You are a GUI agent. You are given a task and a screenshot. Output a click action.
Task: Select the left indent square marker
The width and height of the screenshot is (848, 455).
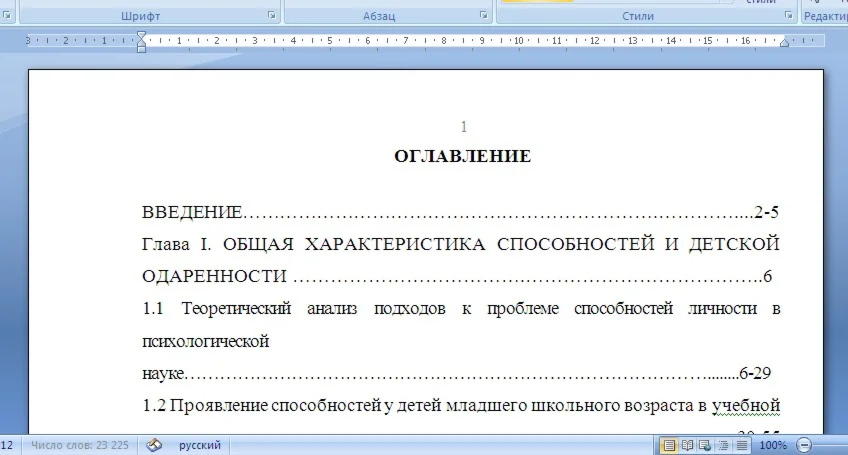141,49
